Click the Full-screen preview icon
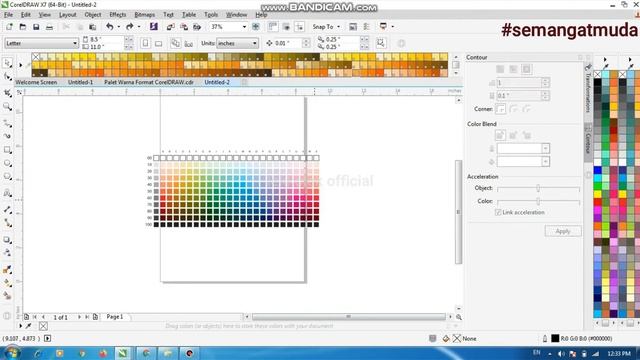The height and width of the screenshot is (360, 640). pyautogui.click(x=256, y=27)
